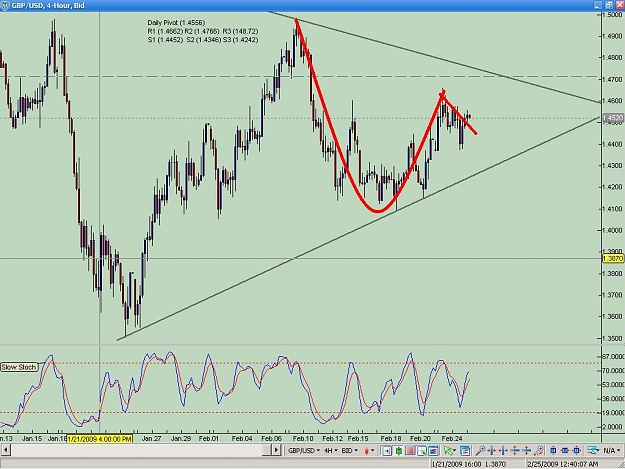
Task: Click the first blue box layout icon
Action: click(553, 451)
